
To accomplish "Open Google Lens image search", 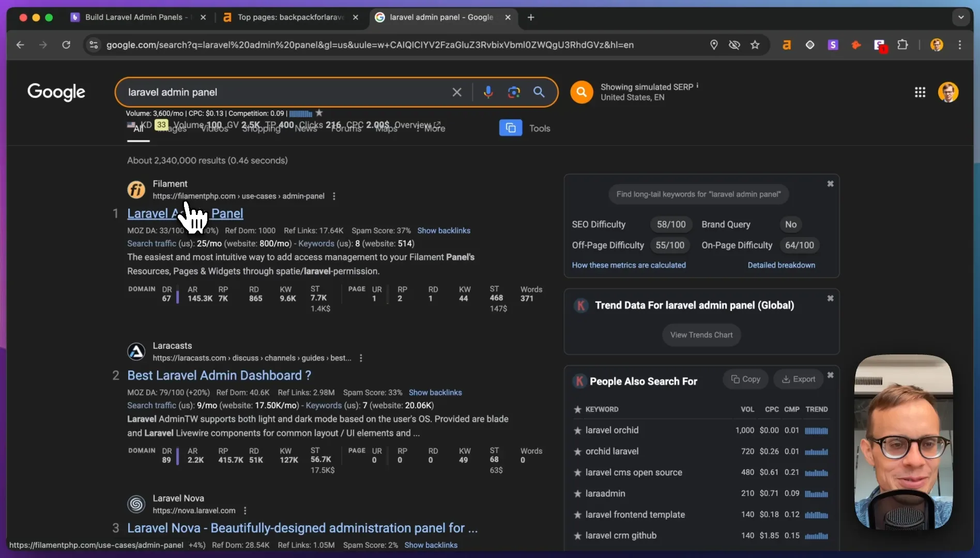I will 514,92.
